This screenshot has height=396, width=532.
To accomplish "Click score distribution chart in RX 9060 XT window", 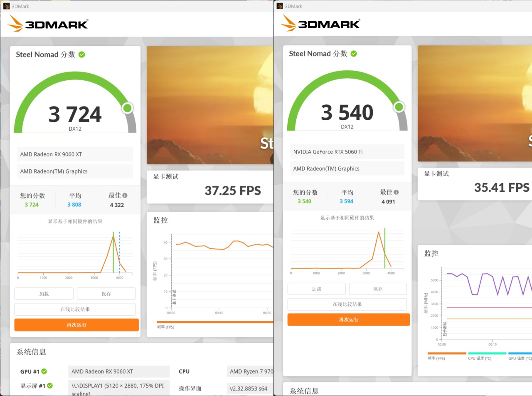I will tap(75, 254).
